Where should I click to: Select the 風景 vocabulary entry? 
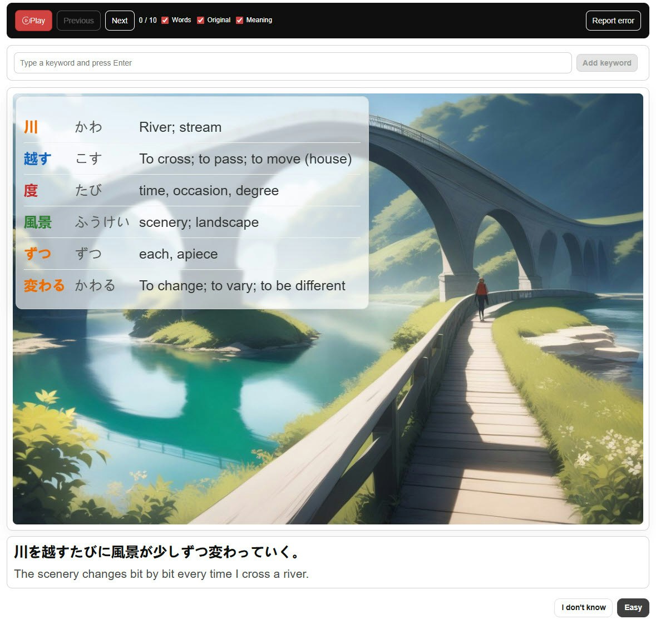38,222
